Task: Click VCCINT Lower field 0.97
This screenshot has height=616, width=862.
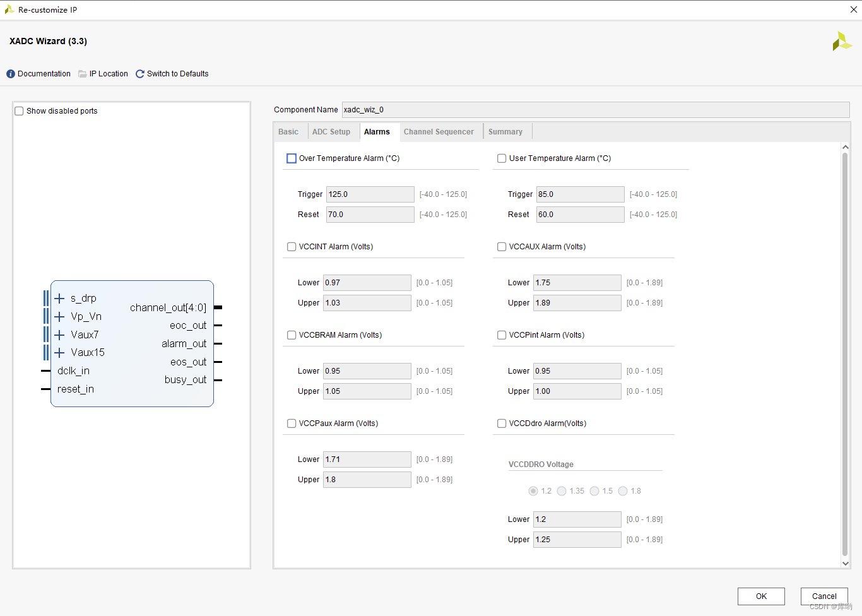Action: coord(367,283)
